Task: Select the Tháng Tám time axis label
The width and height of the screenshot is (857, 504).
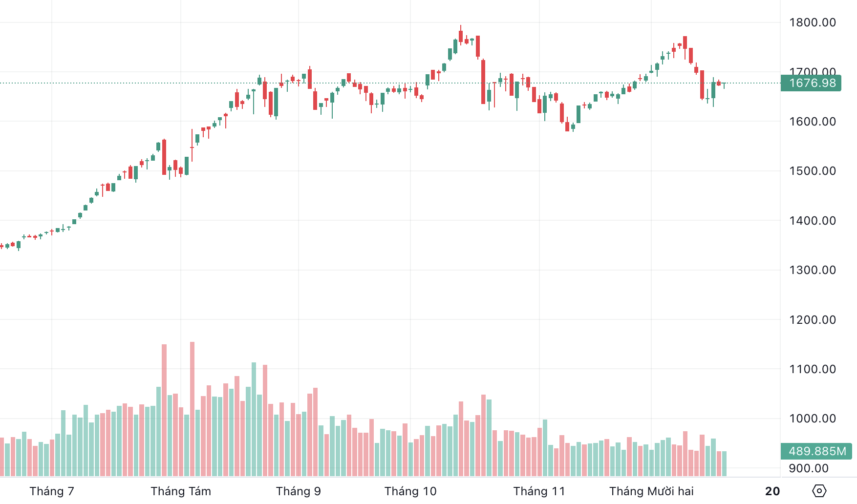Action: 181,491
